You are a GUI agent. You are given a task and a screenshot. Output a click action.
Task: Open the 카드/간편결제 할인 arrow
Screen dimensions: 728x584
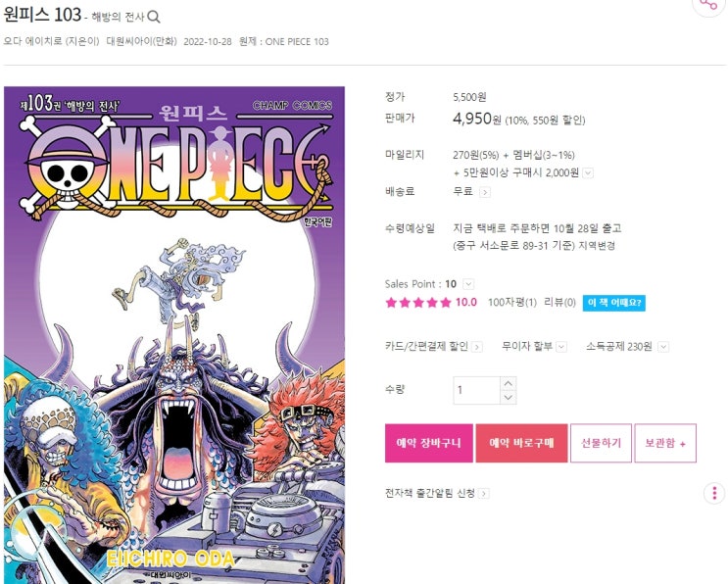tap(477, 347)
